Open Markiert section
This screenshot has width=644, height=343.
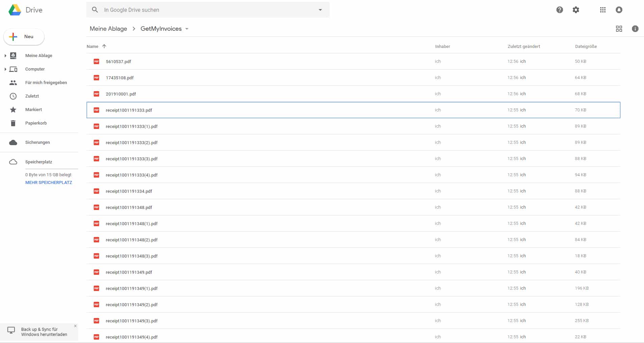[34, 109]
